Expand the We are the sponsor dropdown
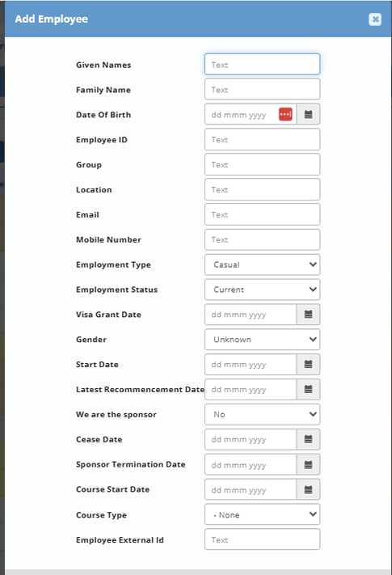The height and width of the screenshot is (575, 392). 263,414
